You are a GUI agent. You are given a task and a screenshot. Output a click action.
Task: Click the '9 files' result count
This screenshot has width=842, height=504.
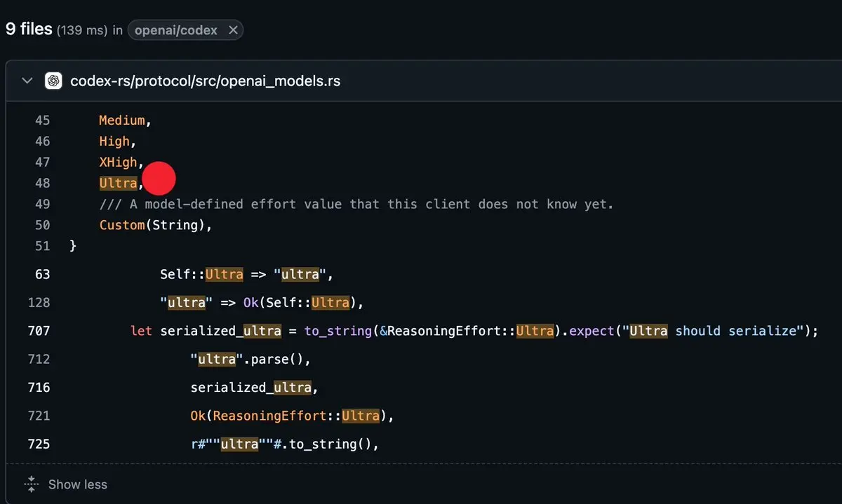(x=29, y=29)
